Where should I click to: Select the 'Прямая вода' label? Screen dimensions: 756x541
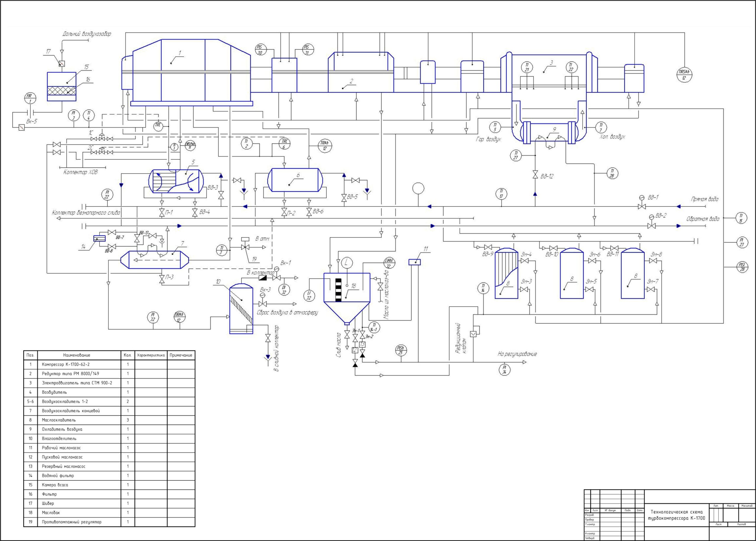(704, 199)
